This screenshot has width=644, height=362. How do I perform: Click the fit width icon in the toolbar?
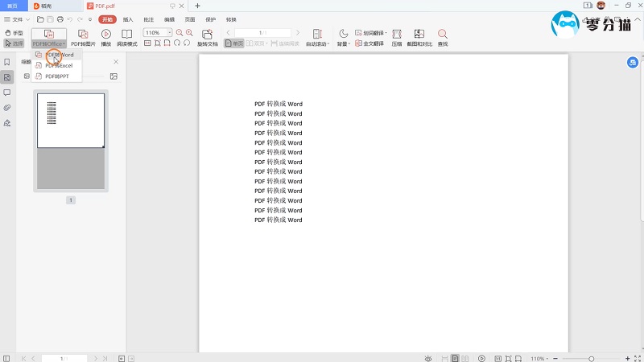click(167, 43)
